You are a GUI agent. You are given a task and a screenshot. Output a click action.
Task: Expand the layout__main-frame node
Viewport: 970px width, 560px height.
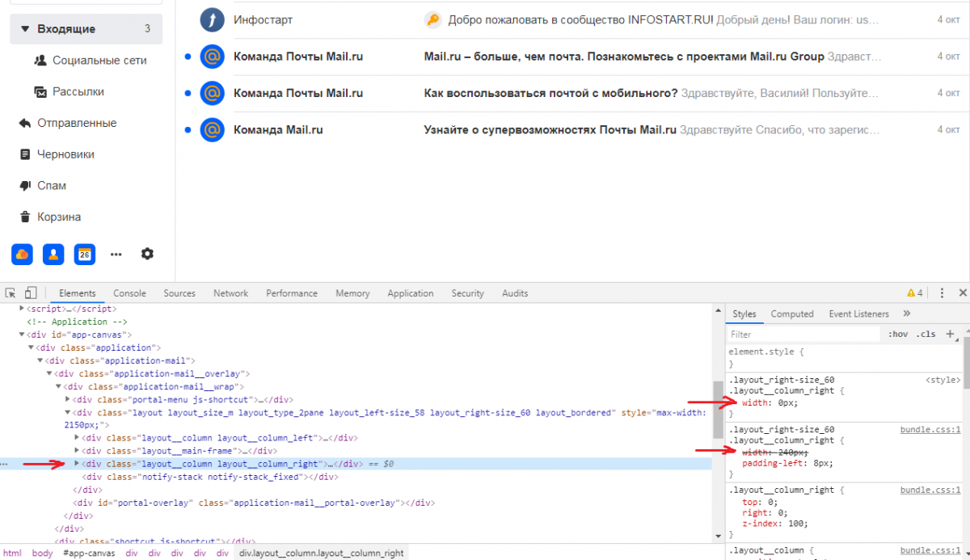(77, 451)
